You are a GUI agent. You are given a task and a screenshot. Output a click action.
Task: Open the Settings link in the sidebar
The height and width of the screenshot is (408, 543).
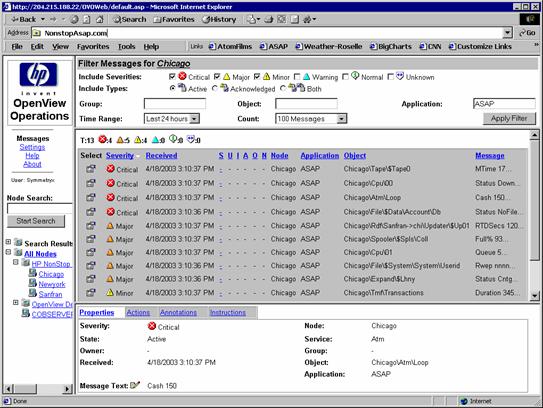(32, 147)
